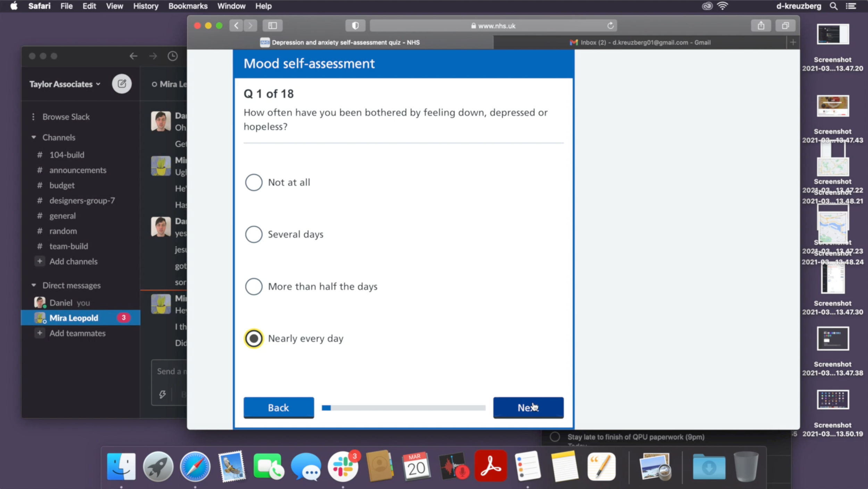The width and height of the screenshot is (868, 489).
Task: Click Slack compose new message icon
Action: point(122,84)
